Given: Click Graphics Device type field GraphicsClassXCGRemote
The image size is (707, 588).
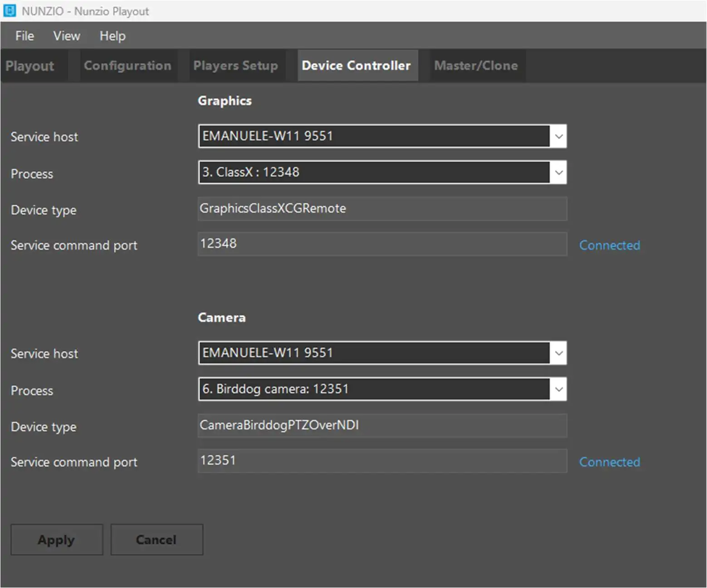Looking at the screenshot, I should [x=382, y=209].
